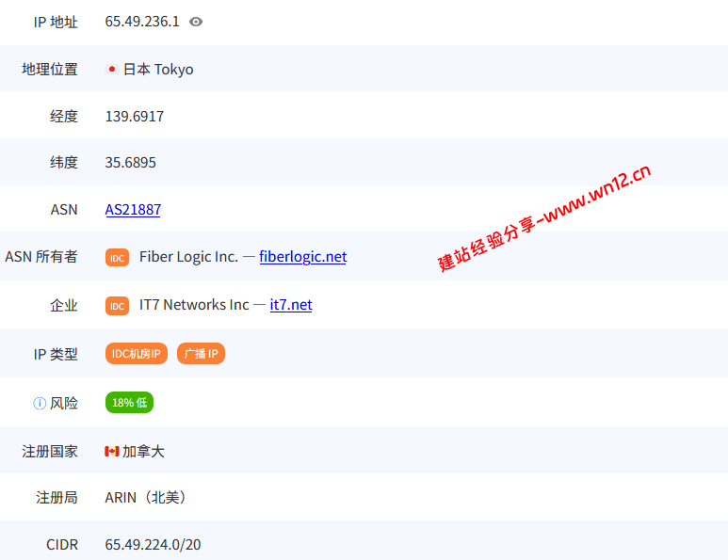728x560 pixels.
Task: Click the 企业 row label
Action: pos(64,305)
